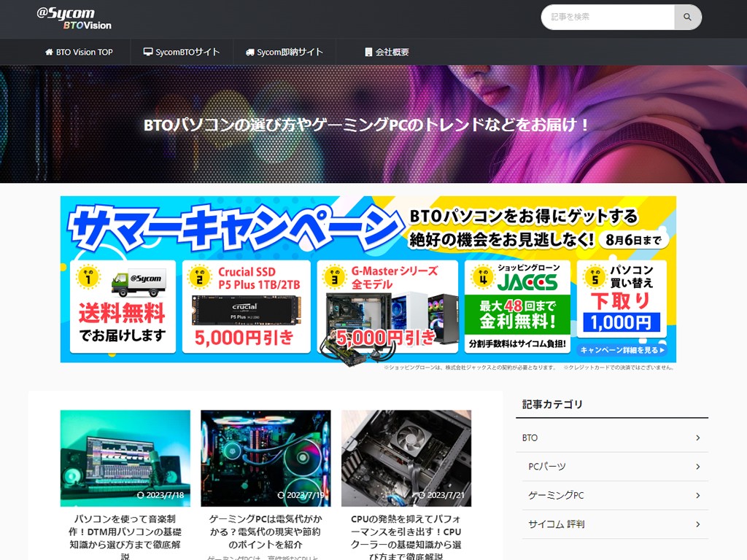Image resolution: width=747 pixels, height=560 pixels.
Task: Click the その1 yellow badge
Action: 88,276
